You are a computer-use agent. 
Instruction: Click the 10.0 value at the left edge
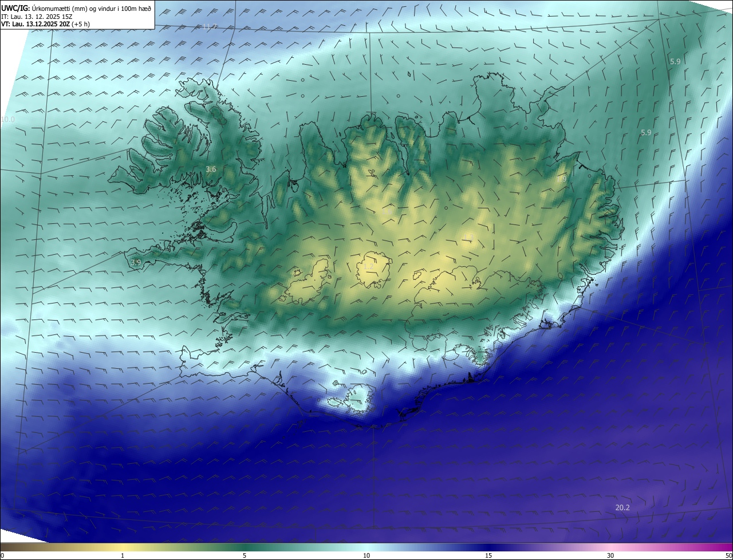7,119
